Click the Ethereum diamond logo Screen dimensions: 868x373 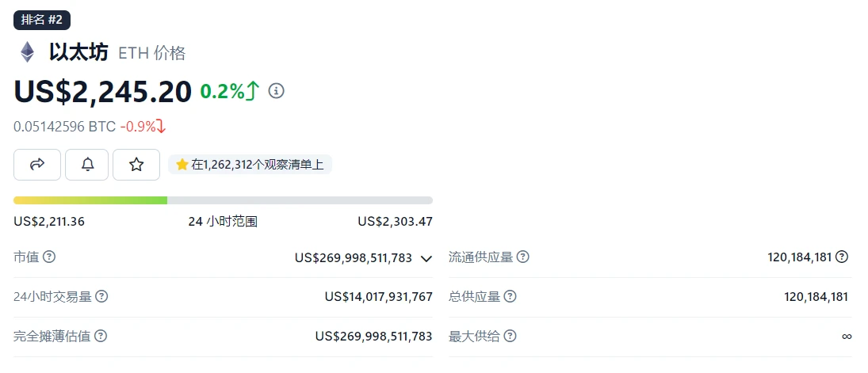click(x=28, y=52)
